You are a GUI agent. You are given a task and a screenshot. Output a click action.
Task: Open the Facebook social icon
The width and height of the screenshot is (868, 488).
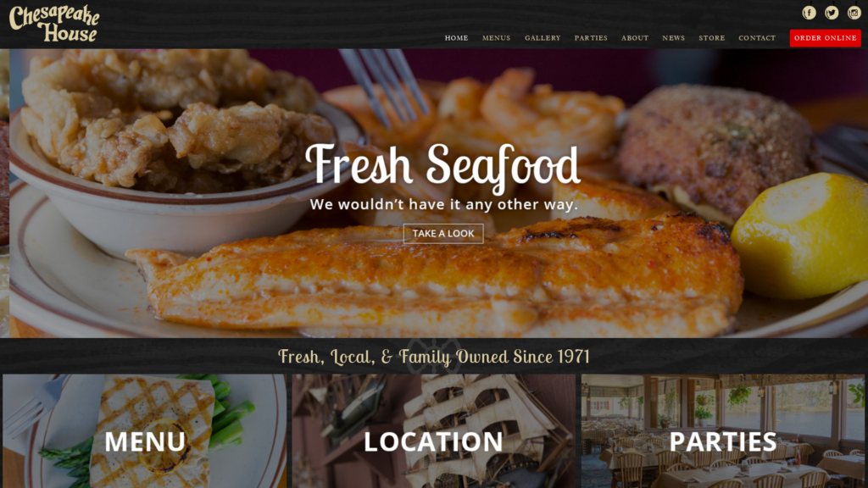(x=809, y=13)
